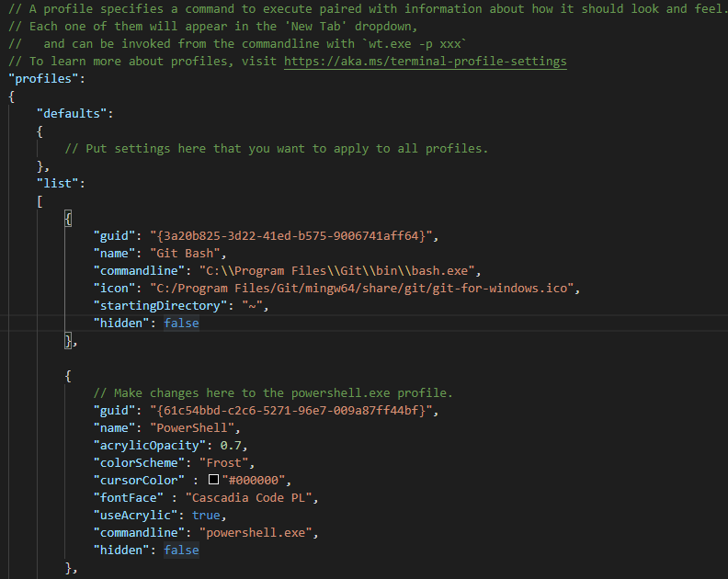Click the black cursorColor swatch
The width and height of the screenshot is (728, 579).
point(213,480)
